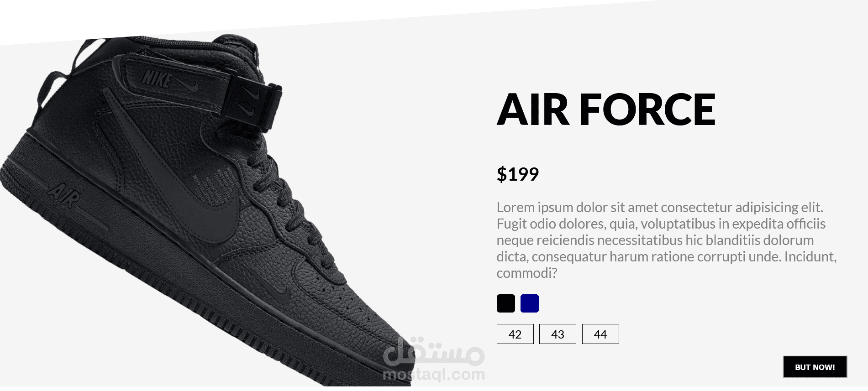Select the blue color swatch
Screen dimensions: 868x391
pos(529,303)
